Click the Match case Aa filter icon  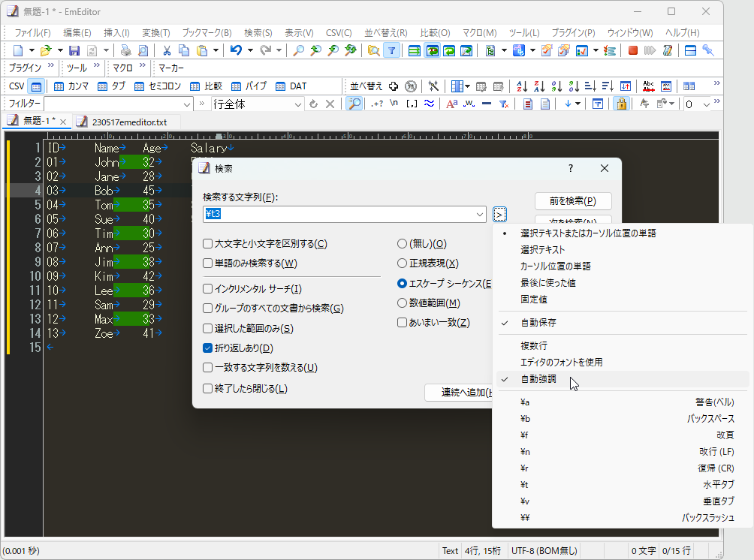tap(451, 104)
